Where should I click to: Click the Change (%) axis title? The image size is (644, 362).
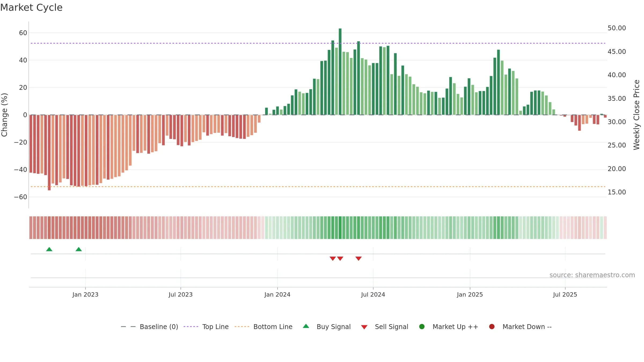[4, 115]
